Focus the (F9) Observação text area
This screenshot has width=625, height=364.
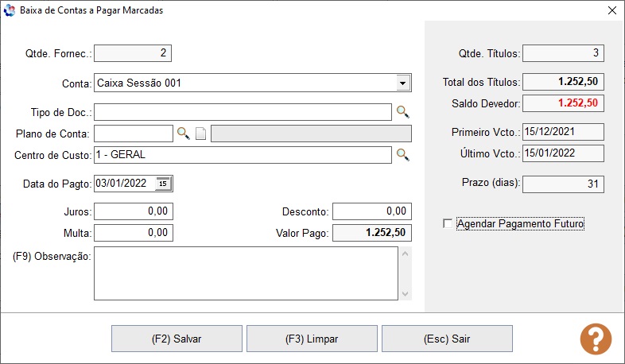pyautogui.click(x=246, y=273)
